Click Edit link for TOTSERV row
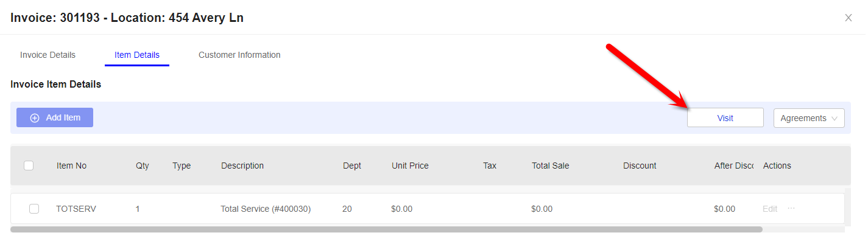 click(x=770, y=209)
